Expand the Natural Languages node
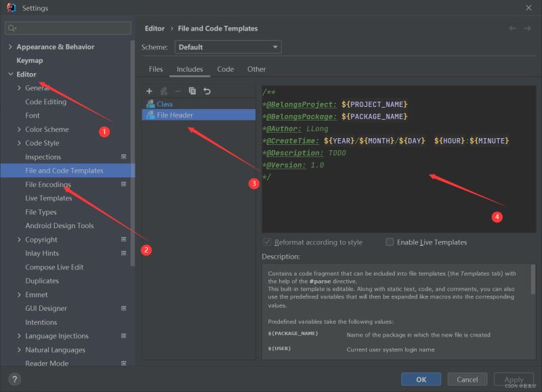The height and width of the screenshot is (392, 542). 19,349
